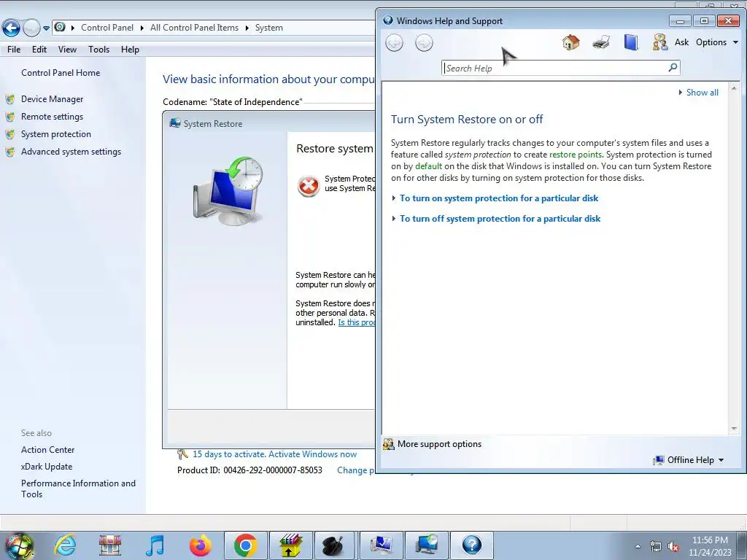Show hidden tray icons arrow
This screenshot has width=747, height=560.
point(638,547)
